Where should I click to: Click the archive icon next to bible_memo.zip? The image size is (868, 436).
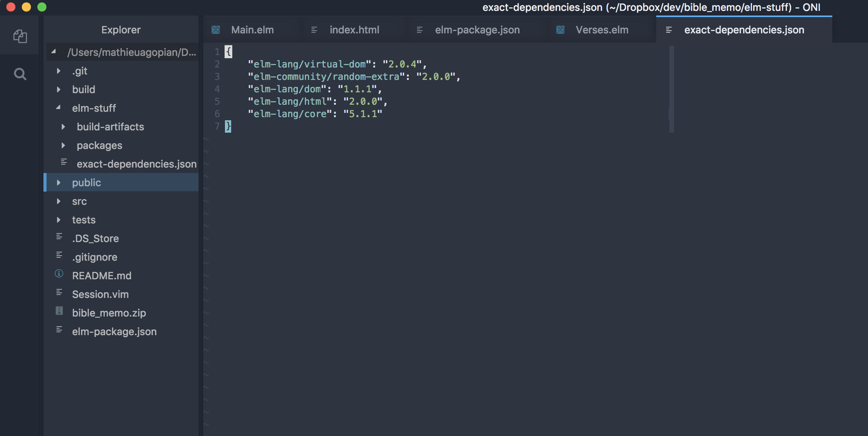[x=59, y=311]
